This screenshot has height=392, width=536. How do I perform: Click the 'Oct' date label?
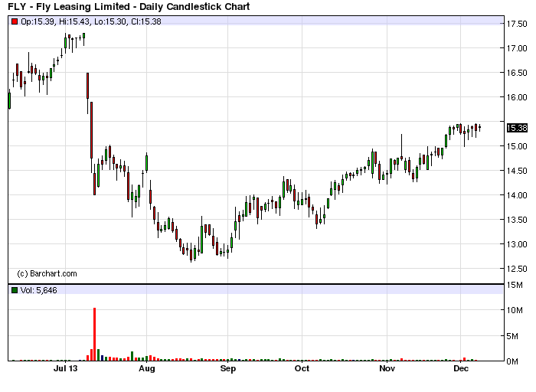302,368
